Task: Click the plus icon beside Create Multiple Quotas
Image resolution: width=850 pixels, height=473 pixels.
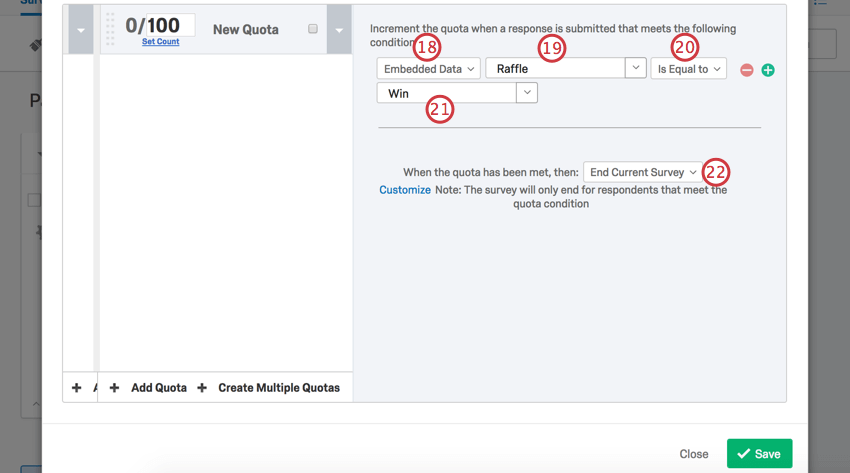Action: click(x=202, y=388)
